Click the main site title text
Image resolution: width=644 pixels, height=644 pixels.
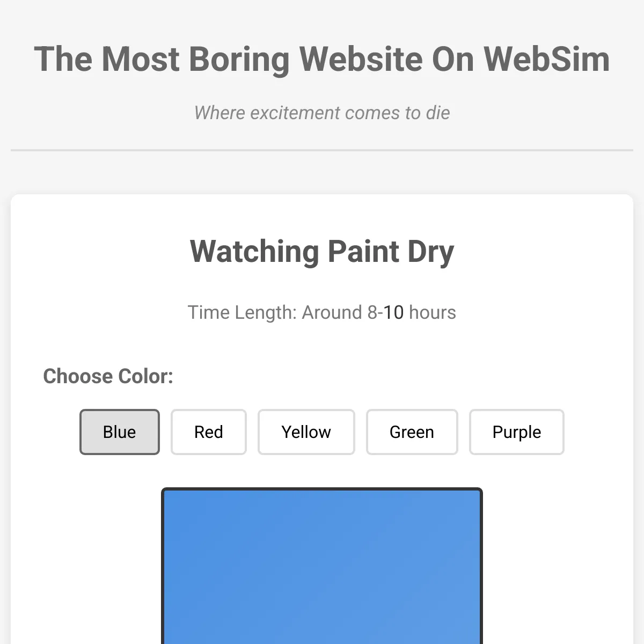point(322,58)
